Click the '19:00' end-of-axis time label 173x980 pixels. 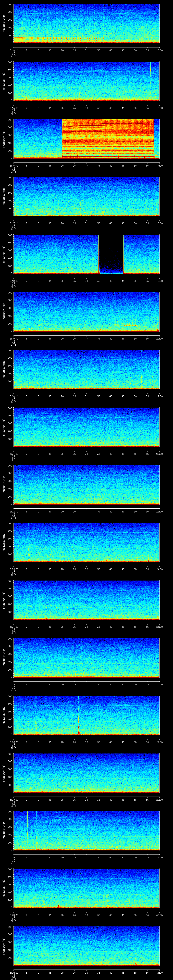(159, 281)
